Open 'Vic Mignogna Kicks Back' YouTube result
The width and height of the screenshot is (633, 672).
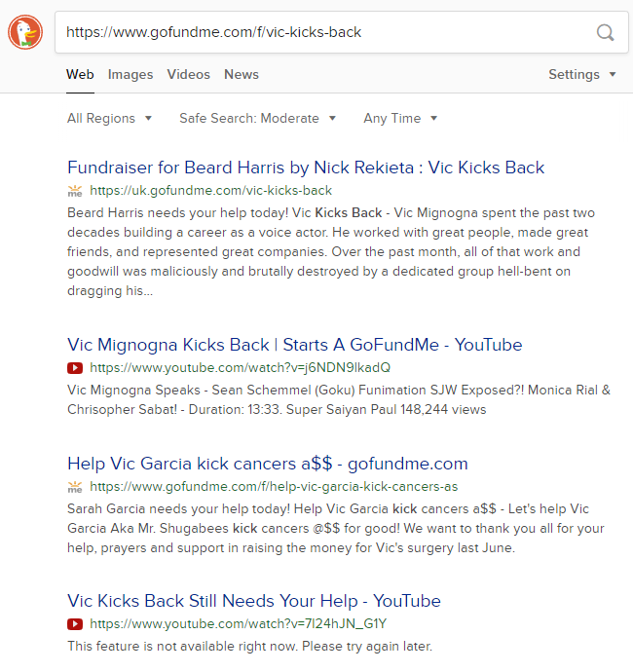click(x=295, y=345)
